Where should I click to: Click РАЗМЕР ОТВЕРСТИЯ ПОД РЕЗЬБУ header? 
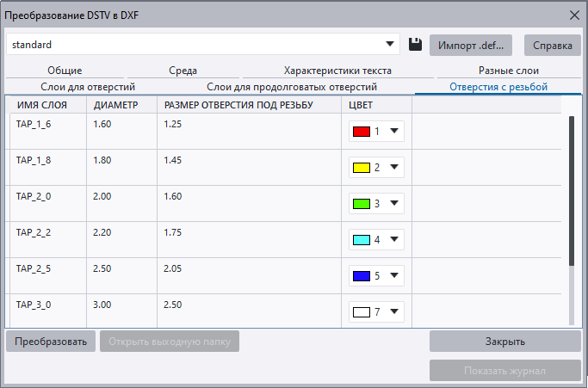pos(249,105)
